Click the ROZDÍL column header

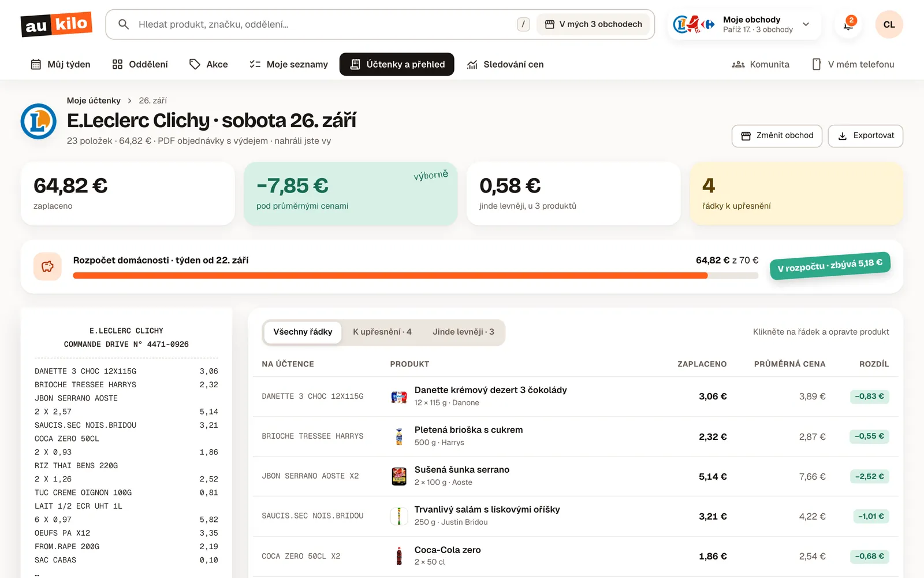point(874,364)
